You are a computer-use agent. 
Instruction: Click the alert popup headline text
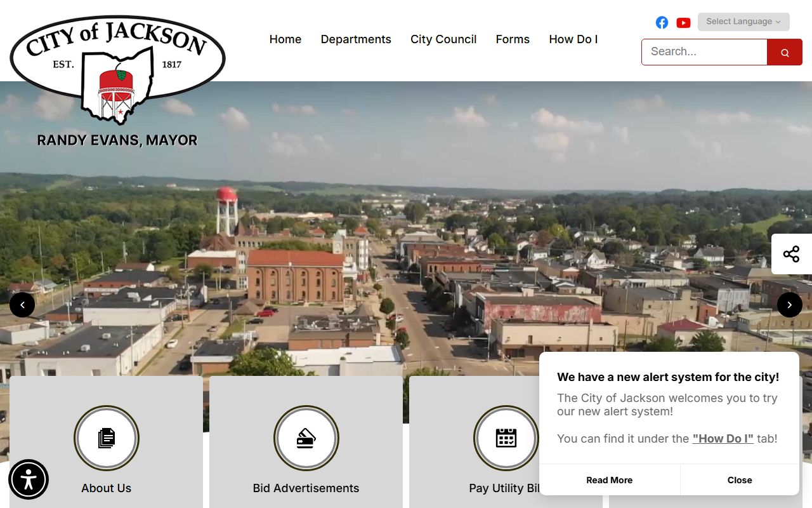click(x=668, y=377)
